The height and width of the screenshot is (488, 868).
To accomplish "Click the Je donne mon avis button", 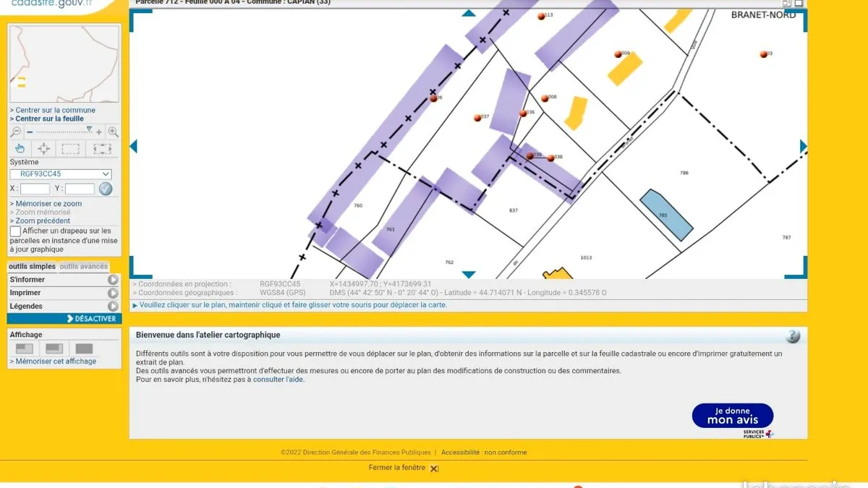I will (x=733, y=416).
